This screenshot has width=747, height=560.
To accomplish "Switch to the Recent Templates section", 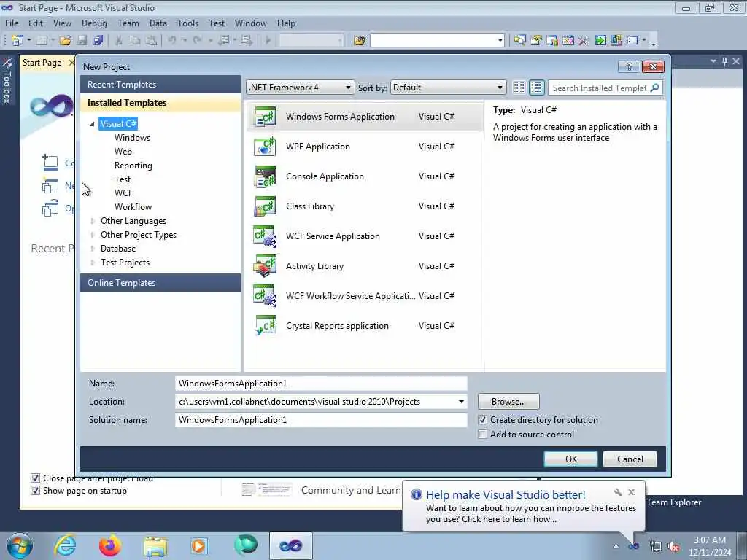I will pos(160,85).
